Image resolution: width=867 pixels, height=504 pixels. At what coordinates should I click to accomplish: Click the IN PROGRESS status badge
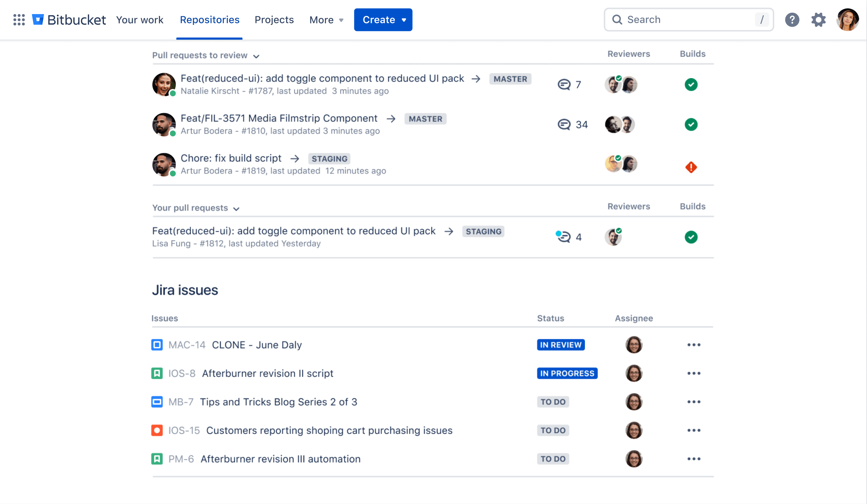[567, 373]
